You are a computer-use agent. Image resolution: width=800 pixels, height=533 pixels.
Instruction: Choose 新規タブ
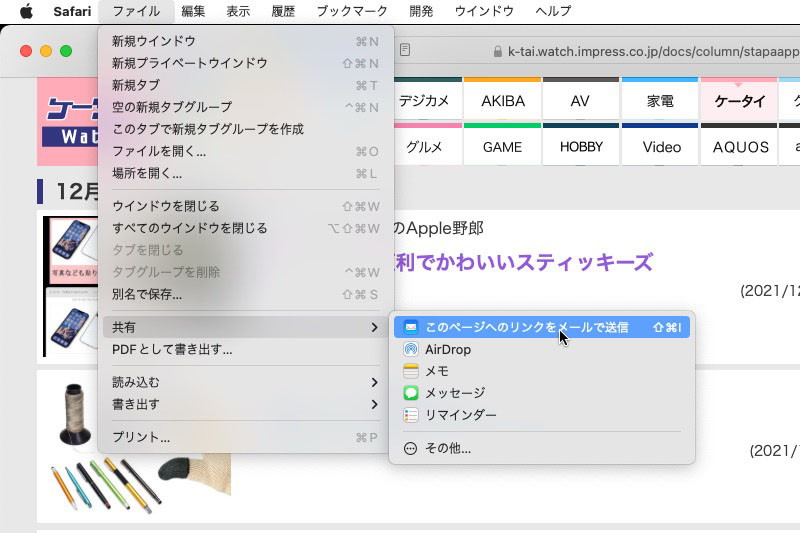pyautogui.click(x=245, y=85)
